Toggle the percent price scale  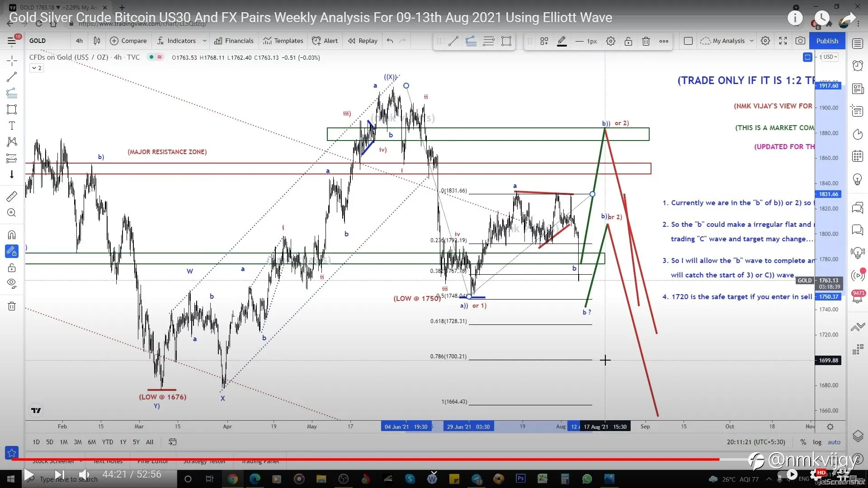(x=803, y=442)
